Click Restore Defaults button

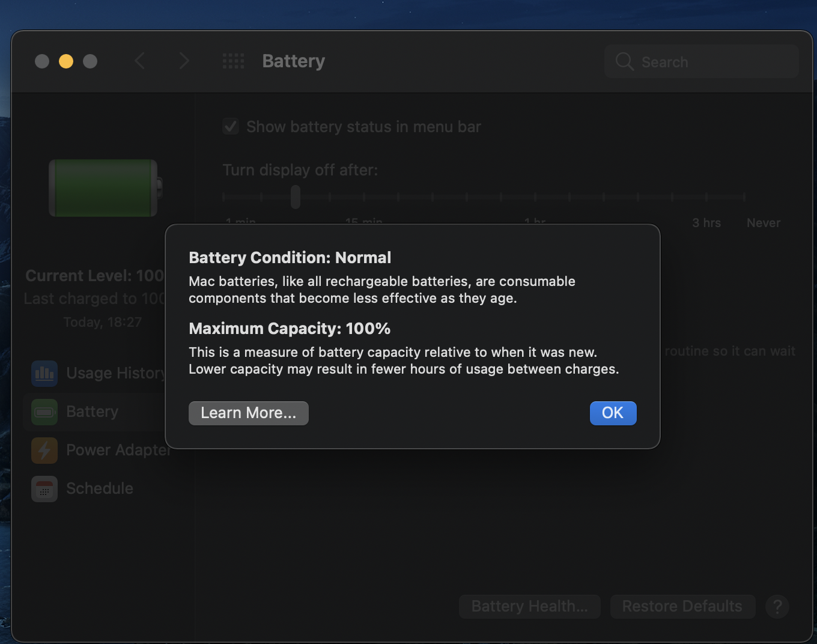click(x=682, y=606)
